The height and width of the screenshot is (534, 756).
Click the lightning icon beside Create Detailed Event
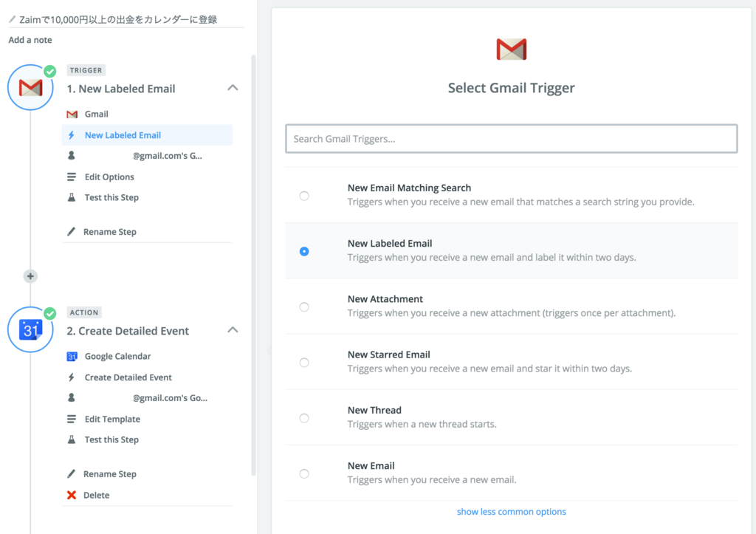coord(72,377)
